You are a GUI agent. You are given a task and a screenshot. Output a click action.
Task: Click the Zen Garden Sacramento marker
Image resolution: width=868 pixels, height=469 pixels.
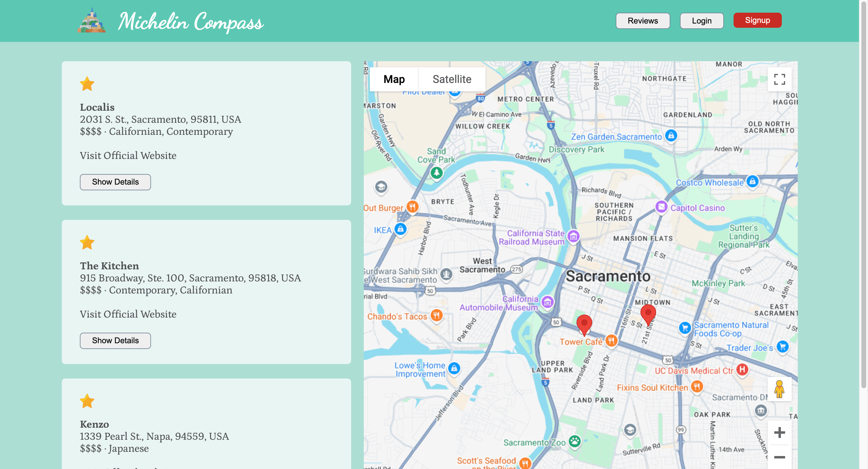click(x=671, y=136)
